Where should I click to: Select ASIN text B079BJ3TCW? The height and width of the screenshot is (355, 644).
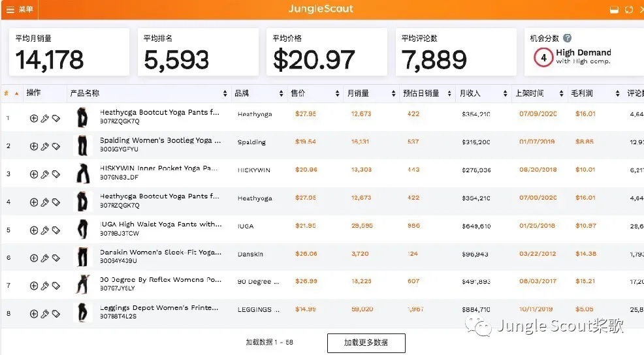[x=120, y=233]
